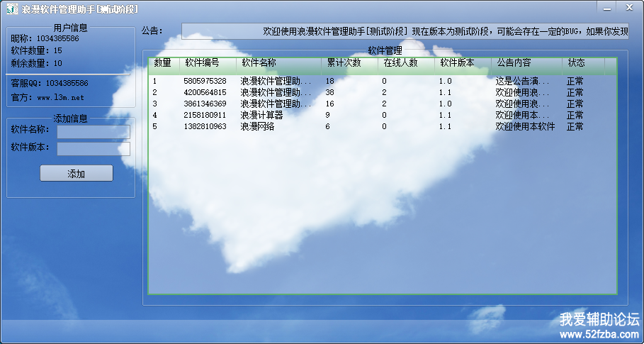Image resolution: width=644 pixels, height=344 pixels.
Task: Sort by the 软件编号 column header
Action: 203,63
